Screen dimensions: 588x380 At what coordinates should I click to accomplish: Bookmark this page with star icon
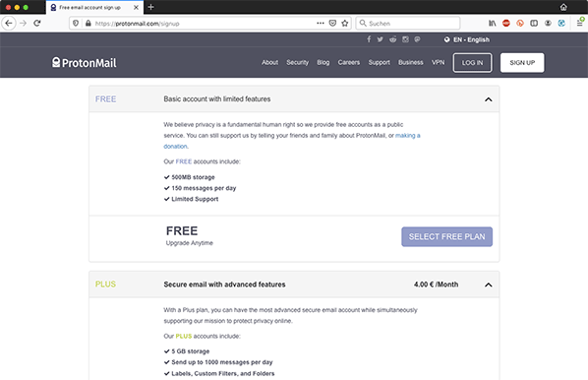coord(344,24)
